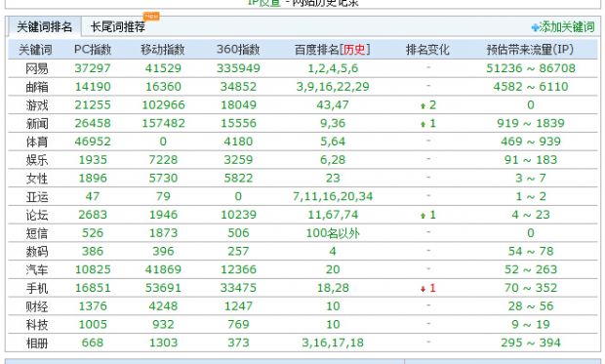The width and height of the screenshot is (605, 364).
Task: Select the keyword 新闻
Action: [x=37, y=124]
